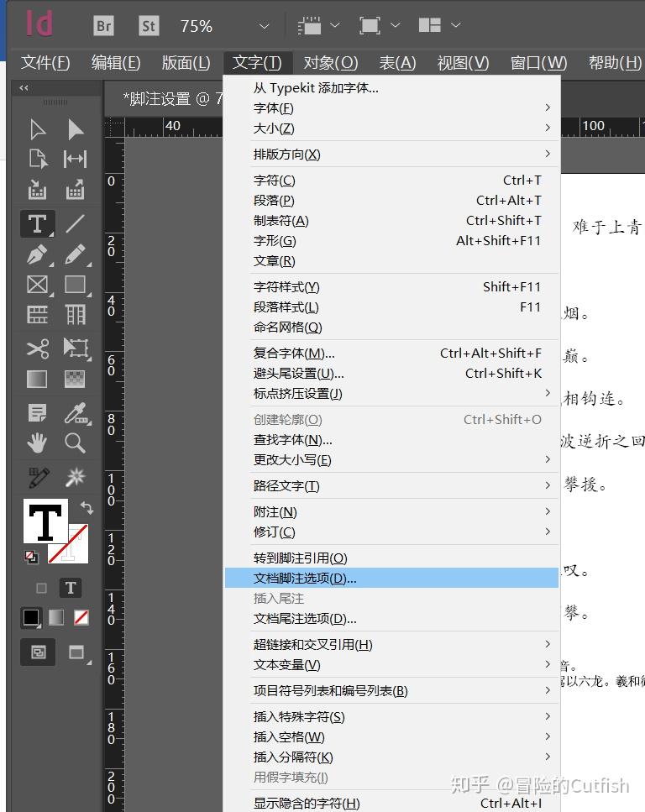This screenshot has width=645, height=812.
Task: Select the Gradient Swatch tool
Action: (x=37, y=379)
